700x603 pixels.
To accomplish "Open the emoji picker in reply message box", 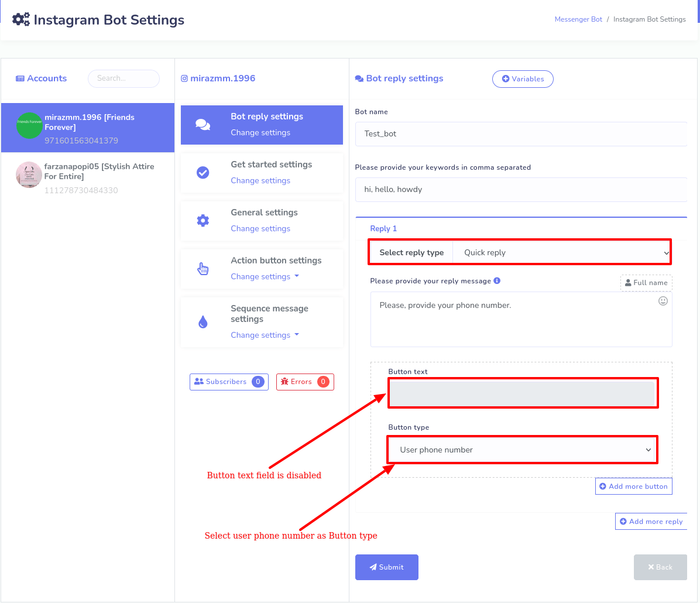I will coord(663,301).
